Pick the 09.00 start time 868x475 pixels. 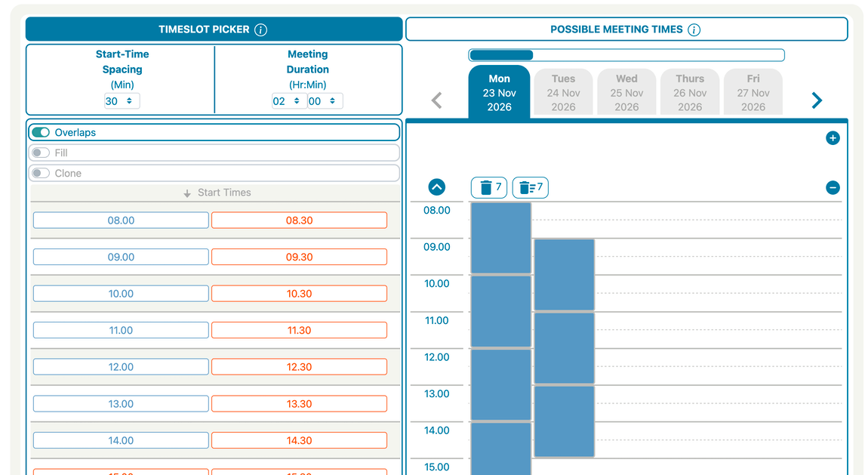pos(121,257)
